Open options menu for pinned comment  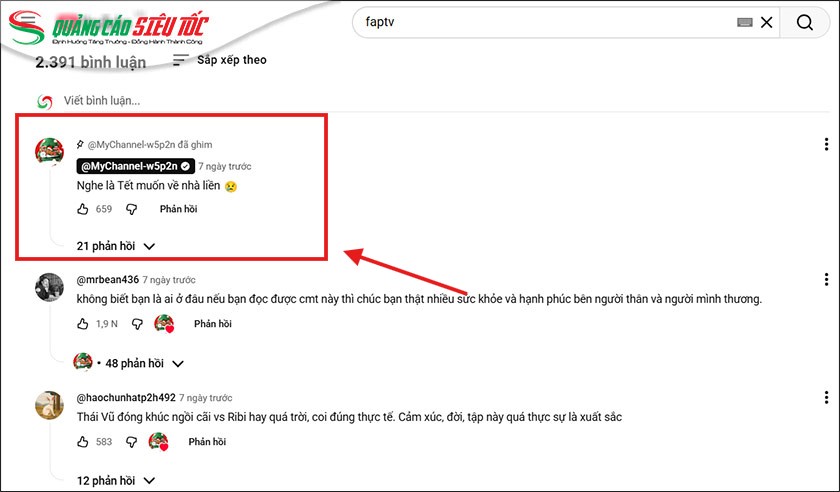826,145
